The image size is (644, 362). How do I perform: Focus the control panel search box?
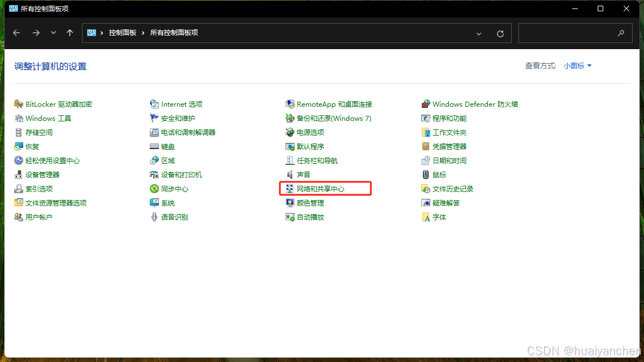tap(576, 33)
